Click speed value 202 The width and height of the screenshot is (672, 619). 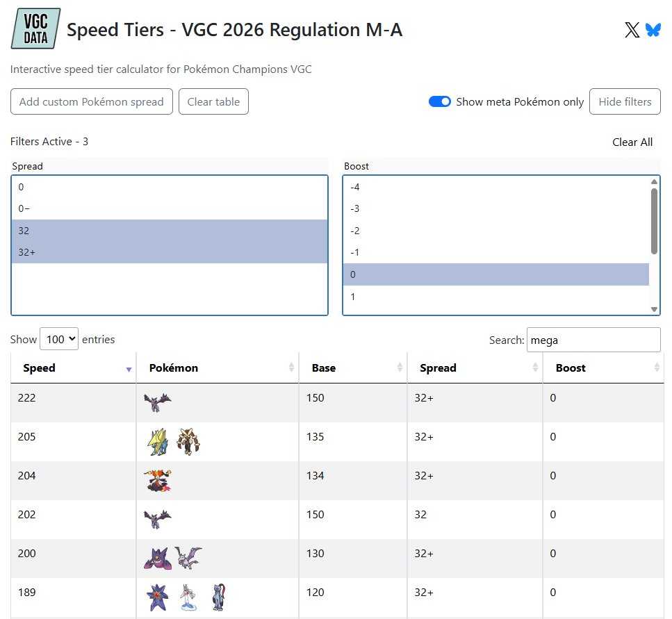[26, 515]
